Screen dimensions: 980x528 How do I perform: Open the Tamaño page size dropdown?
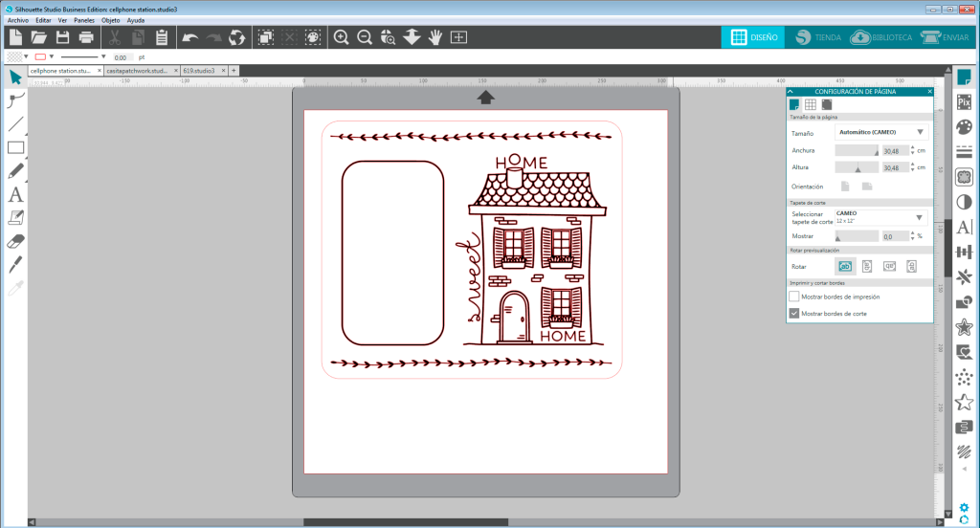point(880,133)
